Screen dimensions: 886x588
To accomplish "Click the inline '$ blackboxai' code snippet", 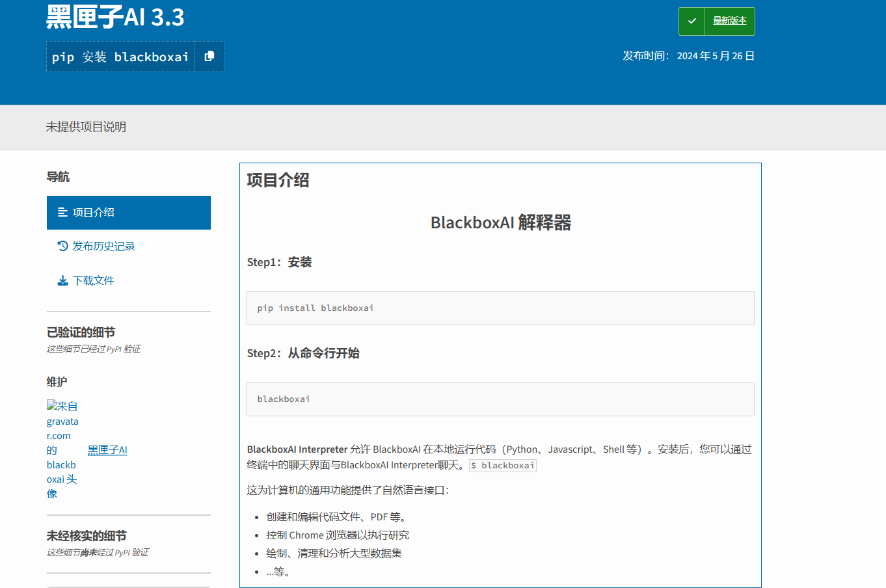I will click(x=502, y=466).
